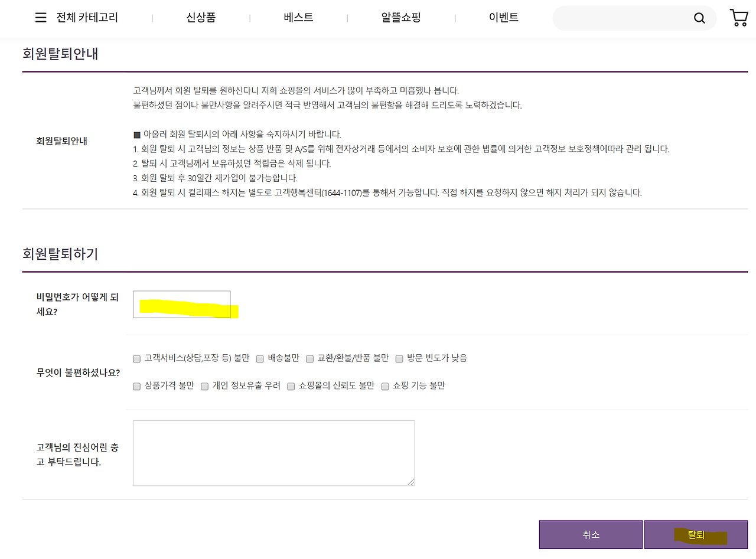Check the 상품가격 불만 checkbox
The height and width of the screenshot is (559, 756).
coord(136,386)
